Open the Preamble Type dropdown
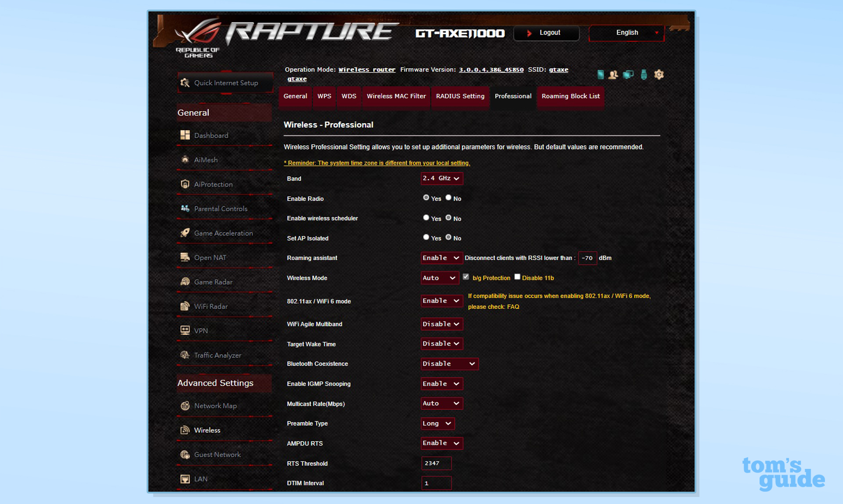 pos(438,423)
